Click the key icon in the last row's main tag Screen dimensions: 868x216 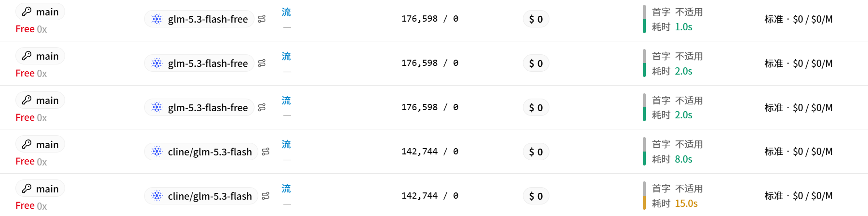(x=27, y=189)
